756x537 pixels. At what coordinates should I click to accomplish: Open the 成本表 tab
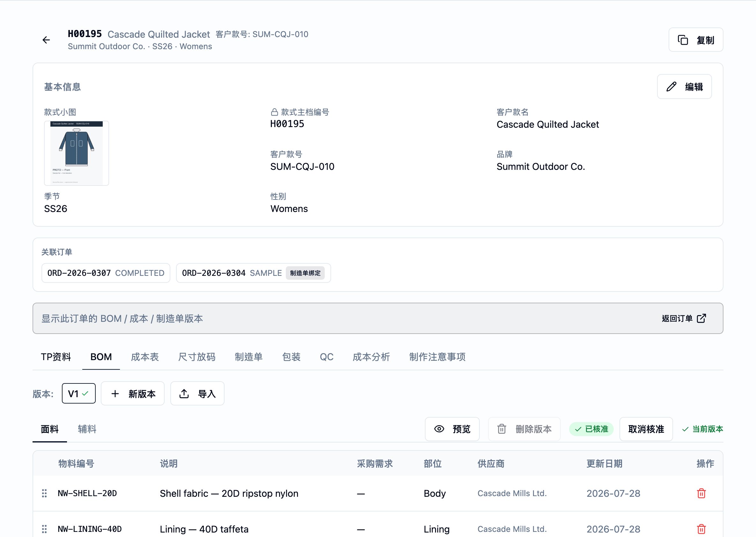(x=145, y=357)
